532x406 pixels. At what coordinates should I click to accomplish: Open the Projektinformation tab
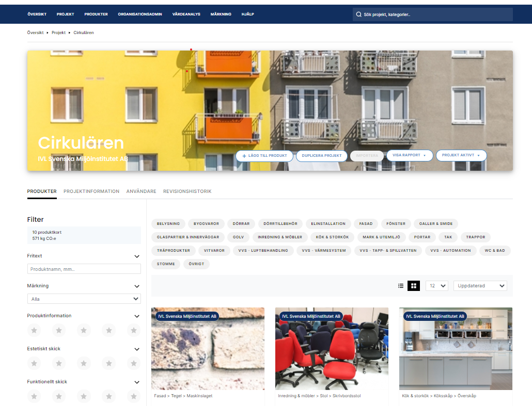91,191
